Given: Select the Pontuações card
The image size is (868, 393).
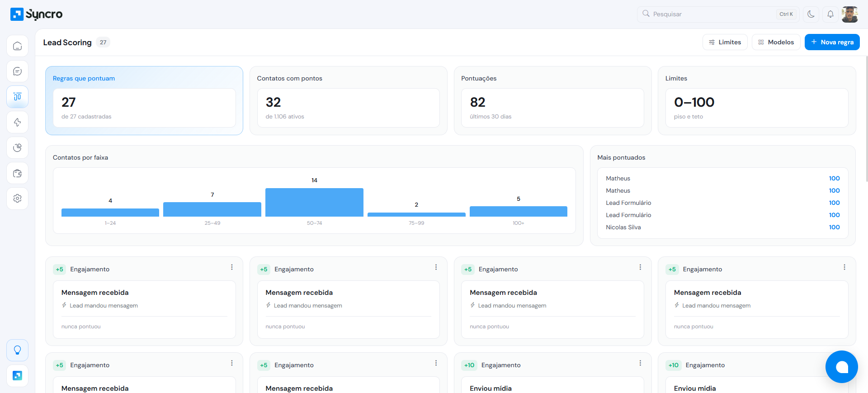Looking at the screenshot, I should (552, 100).
